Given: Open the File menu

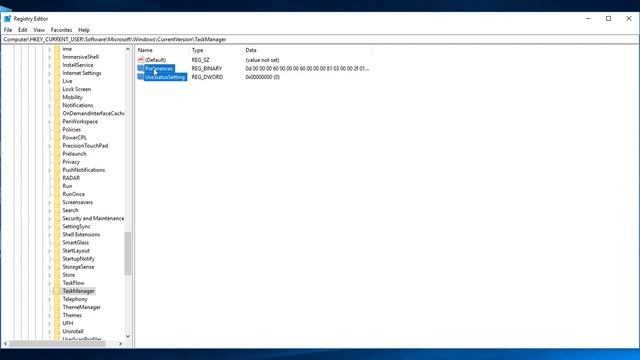Looking at the screenshot, I should [x=8, y=30].
